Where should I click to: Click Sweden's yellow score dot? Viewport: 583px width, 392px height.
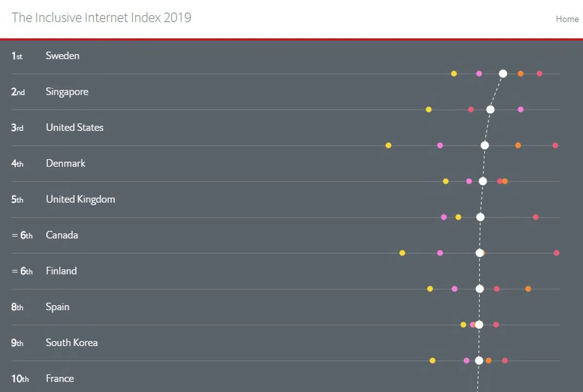[454, 74]
